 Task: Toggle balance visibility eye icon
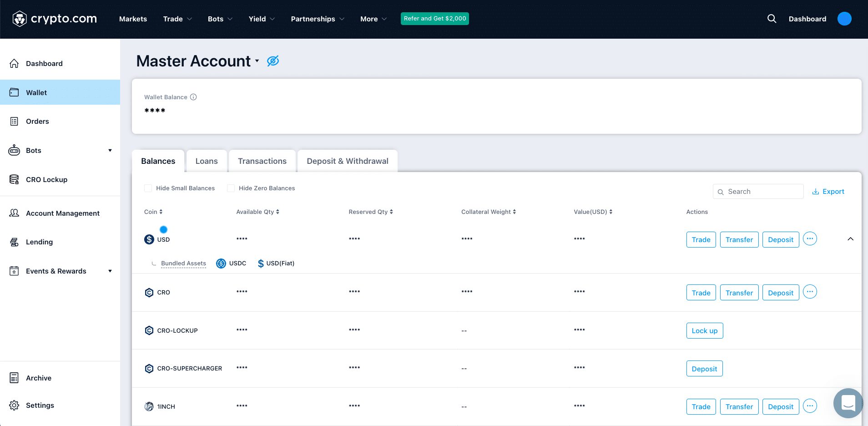click(x=273, y=61)
